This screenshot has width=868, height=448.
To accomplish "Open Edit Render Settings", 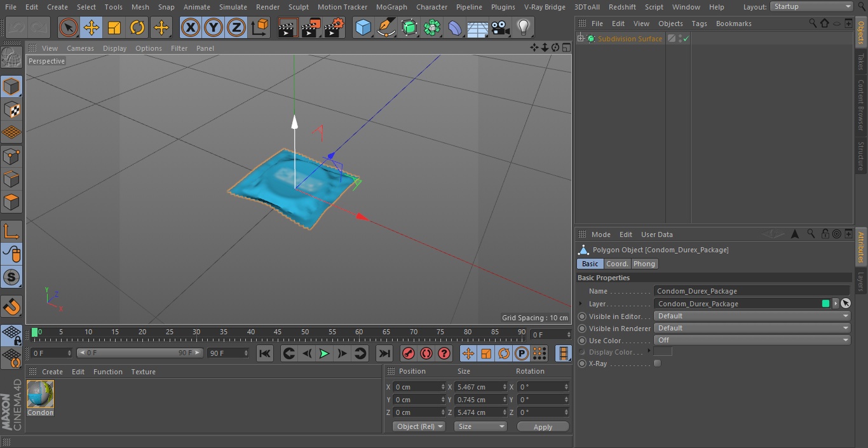I will click(334, 27).
